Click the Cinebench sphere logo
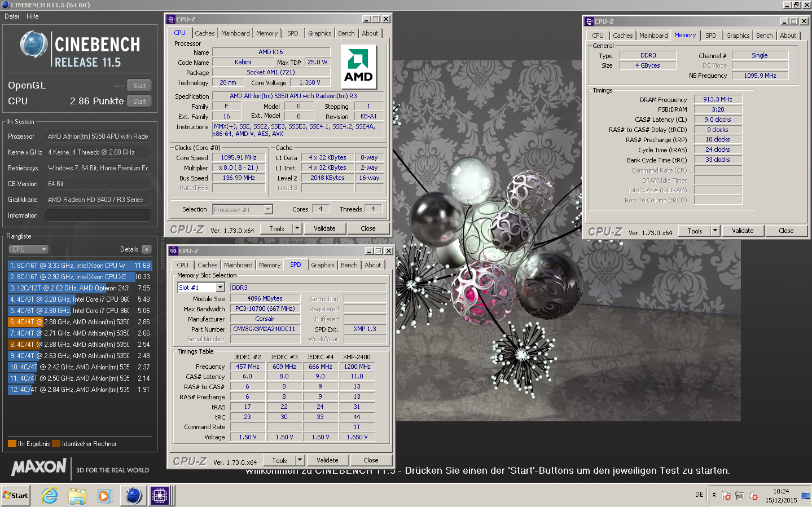This screenshot has width=812, height=507. [x=33, y=45]
